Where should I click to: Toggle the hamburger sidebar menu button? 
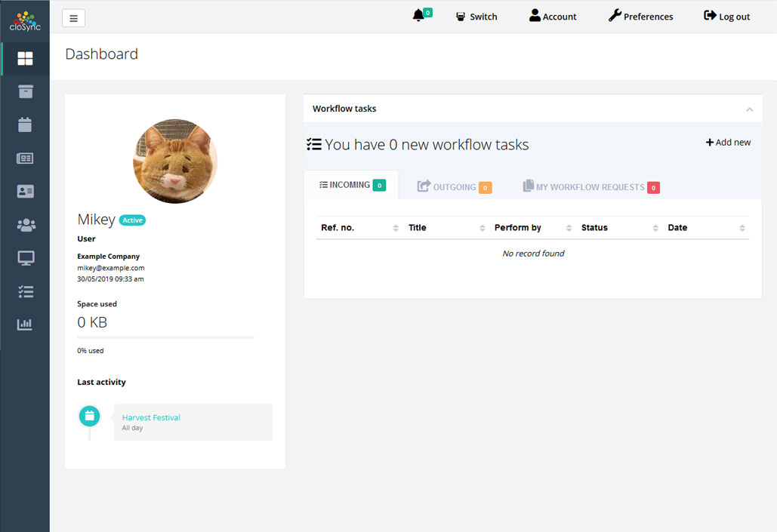pos(73,18)
